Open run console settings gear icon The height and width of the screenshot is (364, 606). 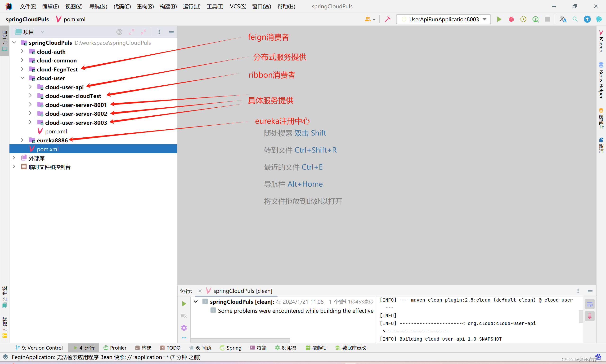click(x=184, y=327)
